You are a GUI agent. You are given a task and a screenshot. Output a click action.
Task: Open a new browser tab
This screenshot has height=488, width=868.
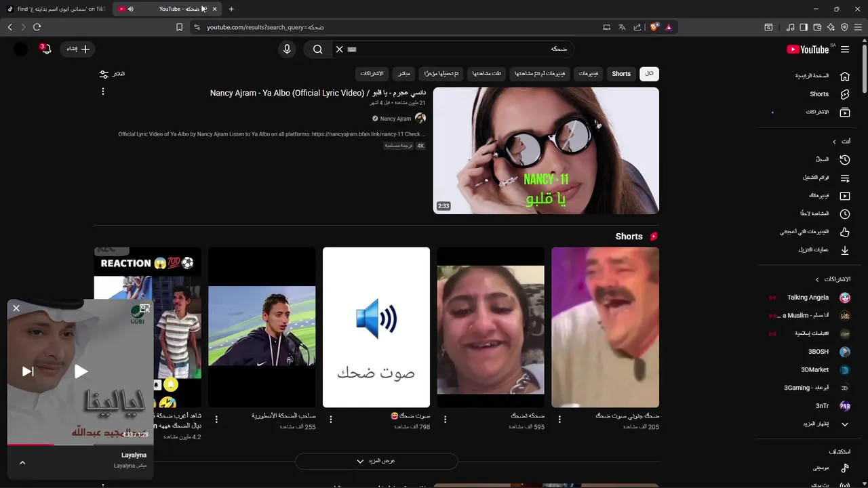pos(231,9)
